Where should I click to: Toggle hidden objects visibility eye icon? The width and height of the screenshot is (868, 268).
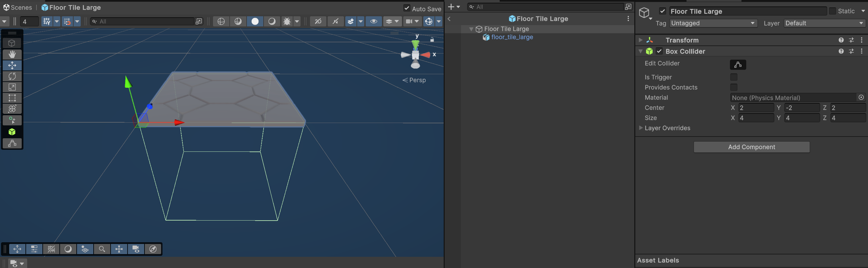tap(374, 21)
